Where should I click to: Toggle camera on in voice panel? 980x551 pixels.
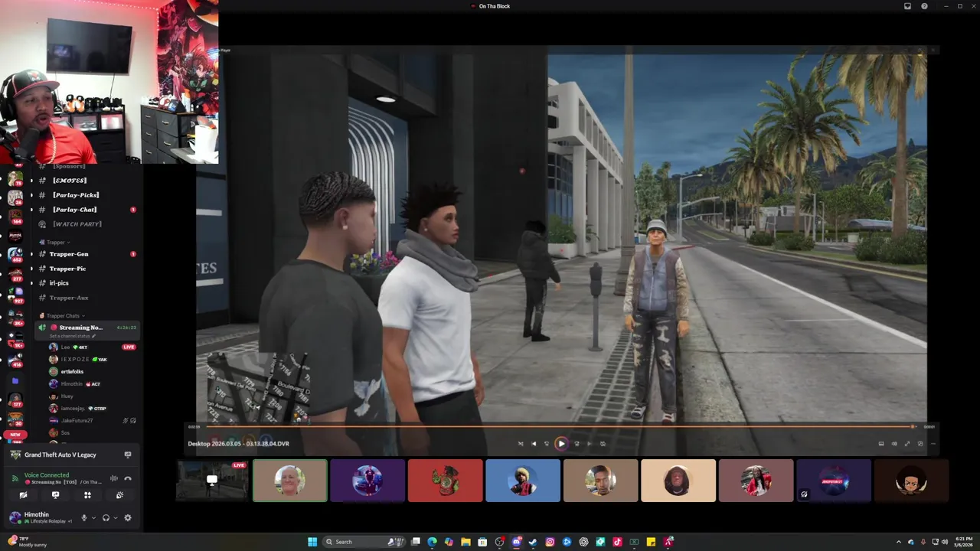[x=23, y=495]
